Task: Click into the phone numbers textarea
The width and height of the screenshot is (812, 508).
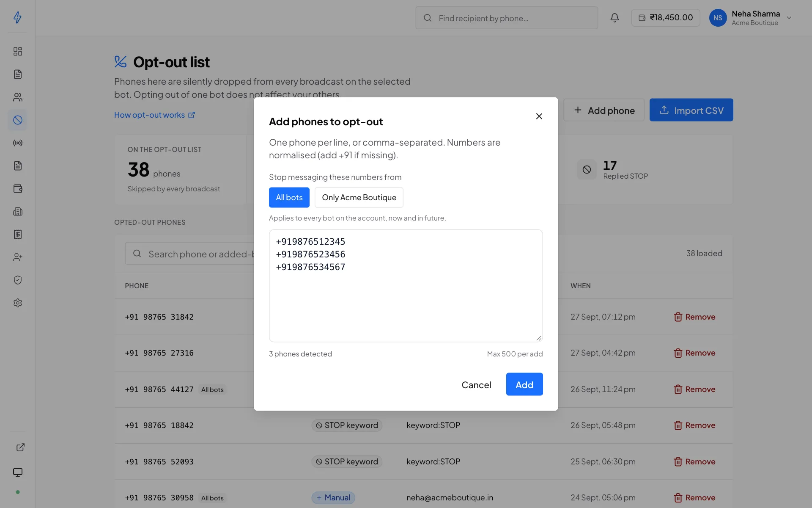Action: [x=406, y=286]
